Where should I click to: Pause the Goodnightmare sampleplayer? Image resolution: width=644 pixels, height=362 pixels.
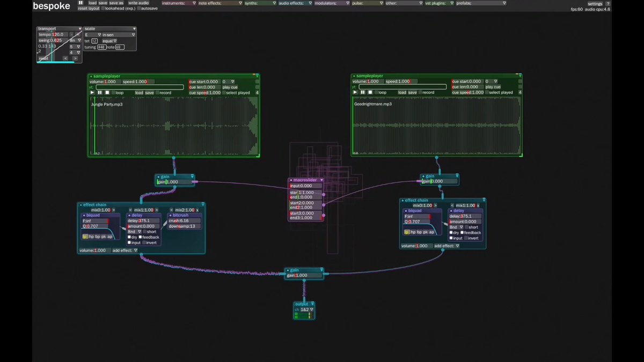[363, 92]
